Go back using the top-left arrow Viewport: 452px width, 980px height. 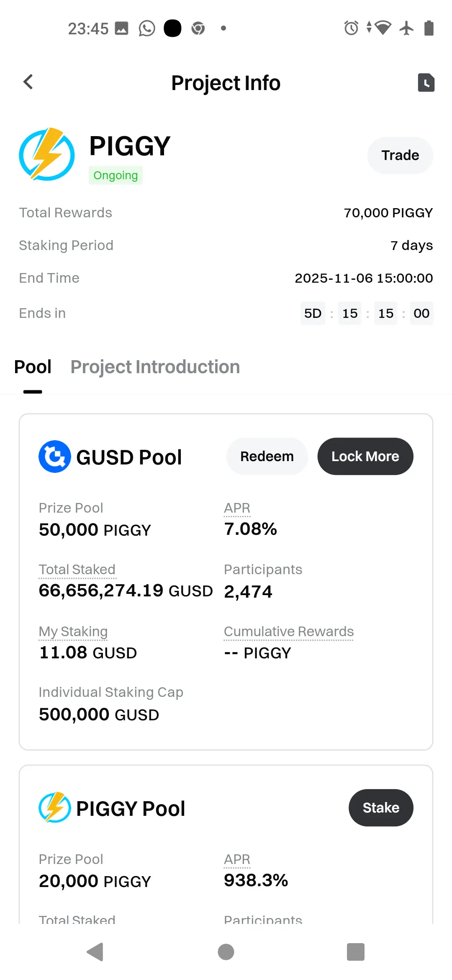(x=28, y=82)
